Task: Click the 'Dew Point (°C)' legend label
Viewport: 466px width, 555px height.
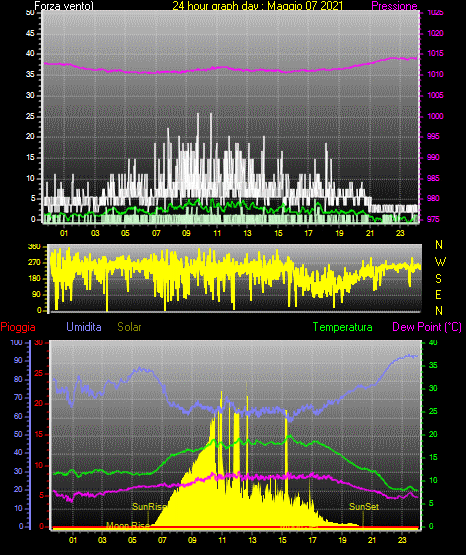Action: pyautogui.click(x=427, y=327)
